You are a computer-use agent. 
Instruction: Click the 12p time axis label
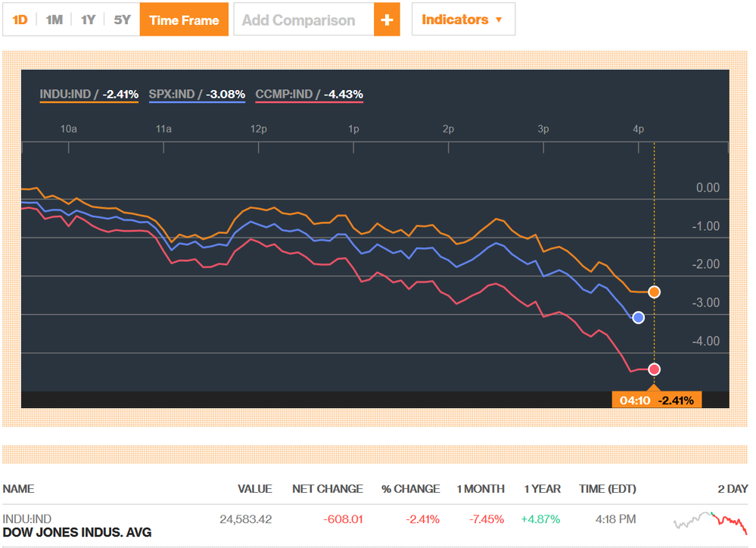pyautogui.click(x=258, y=129)
